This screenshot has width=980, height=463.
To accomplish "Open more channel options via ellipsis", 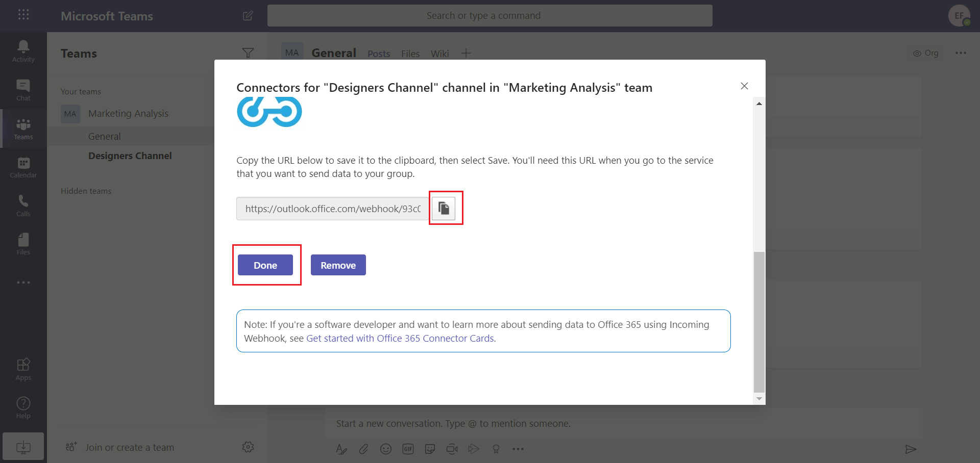I will tap(962, 53).
